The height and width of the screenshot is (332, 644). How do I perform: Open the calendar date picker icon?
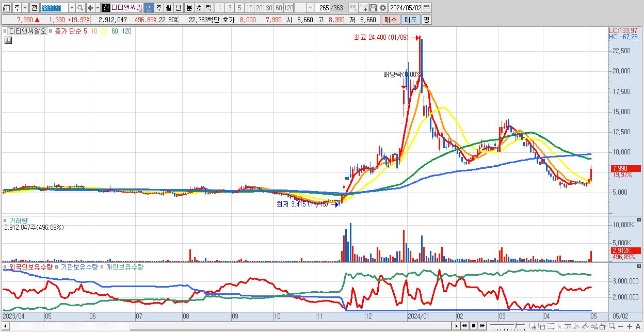427,8
